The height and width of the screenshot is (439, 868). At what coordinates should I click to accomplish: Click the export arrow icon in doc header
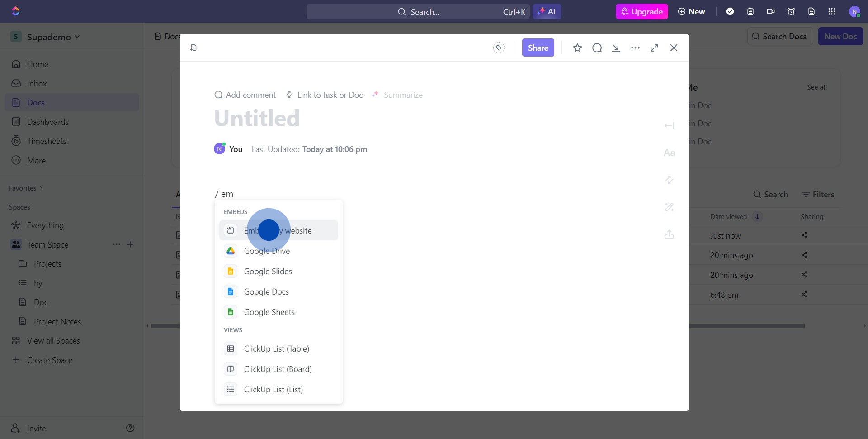[x=616, y=48]
